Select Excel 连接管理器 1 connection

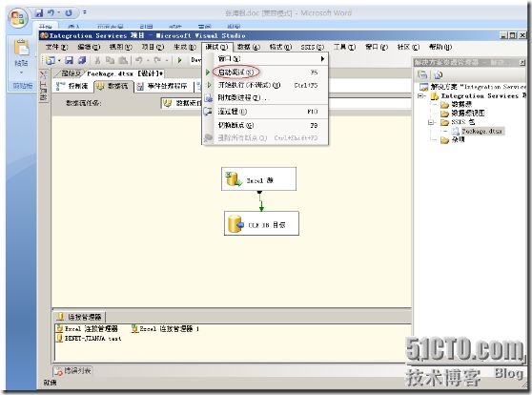click(165, 328)
